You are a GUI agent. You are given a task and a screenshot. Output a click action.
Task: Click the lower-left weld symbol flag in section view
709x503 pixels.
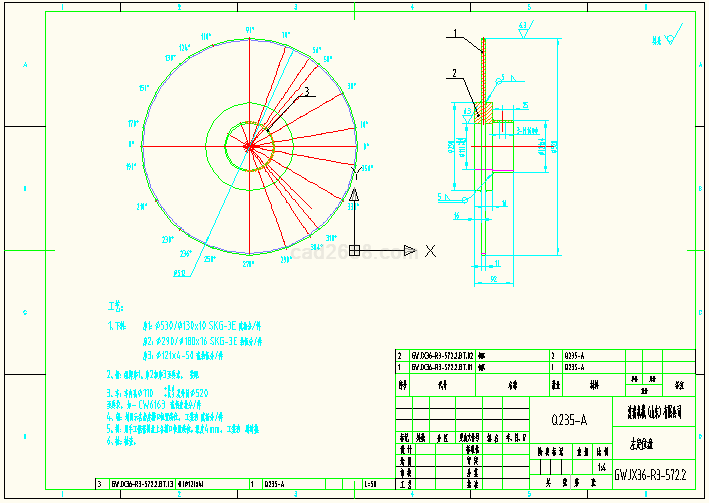tap(446, 197)
